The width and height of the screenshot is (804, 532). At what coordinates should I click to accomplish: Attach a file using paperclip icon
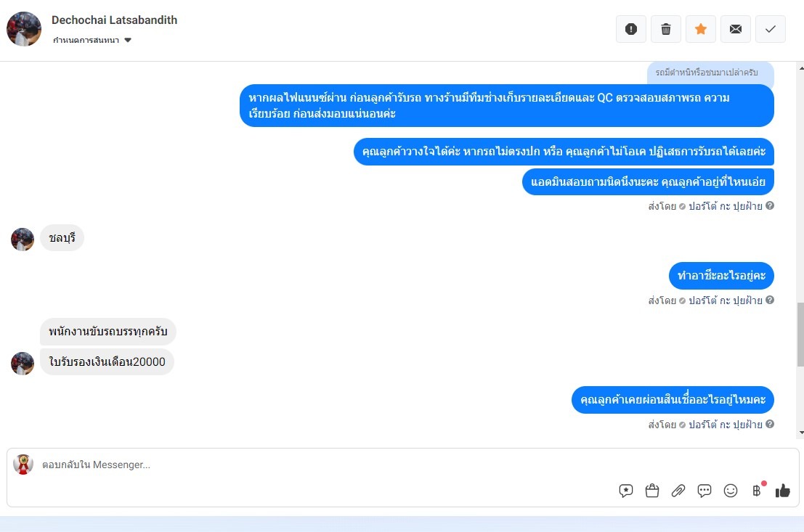pyautogui.click(x=678, y=491)
